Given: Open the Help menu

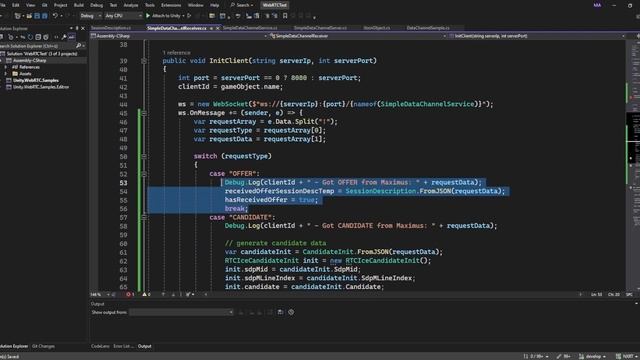Looking at the screenshot, I should [214, 5].
